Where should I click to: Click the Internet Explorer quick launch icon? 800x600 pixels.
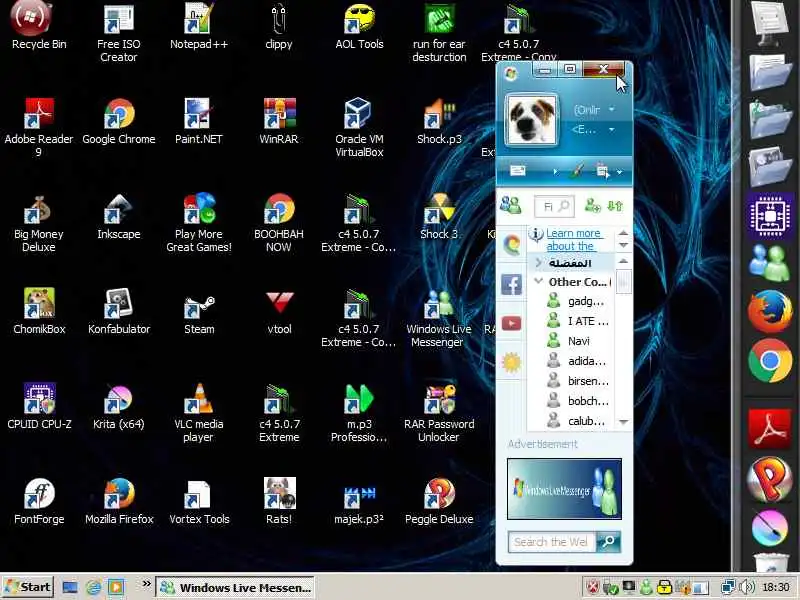tap(93, 588)
